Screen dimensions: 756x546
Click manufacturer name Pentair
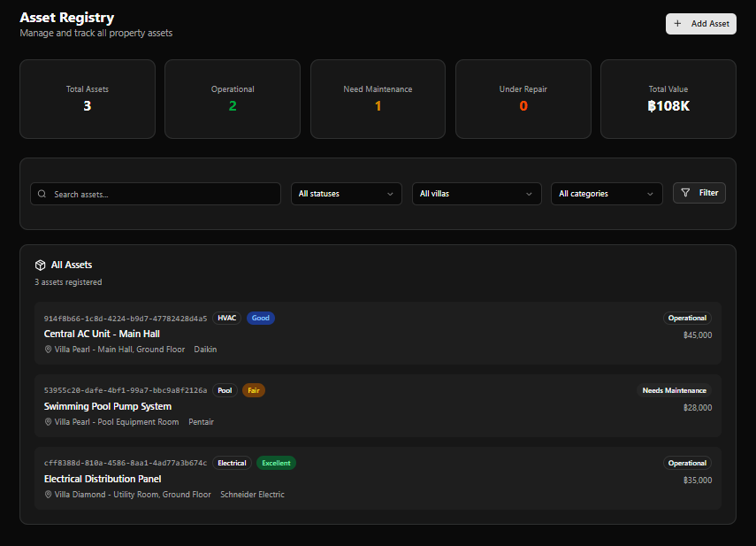[x=201, y=421]
